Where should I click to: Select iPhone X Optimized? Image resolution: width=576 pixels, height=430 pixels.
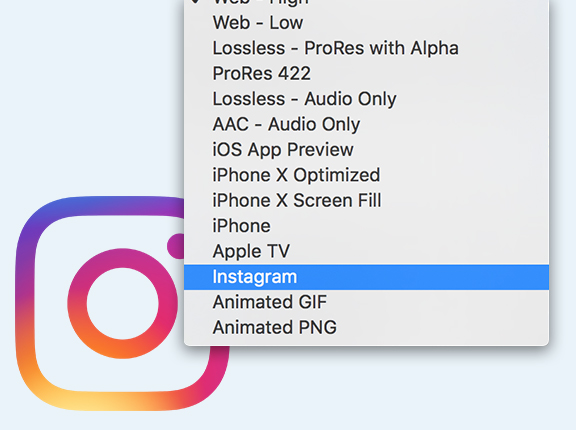click(366, 175)
